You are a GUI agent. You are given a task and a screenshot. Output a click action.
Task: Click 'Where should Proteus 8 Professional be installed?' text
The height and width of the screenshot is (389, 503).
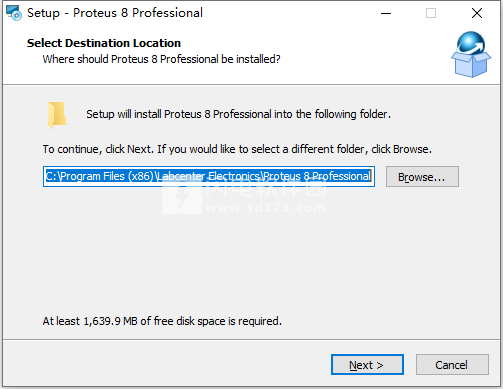click(161, 59)
